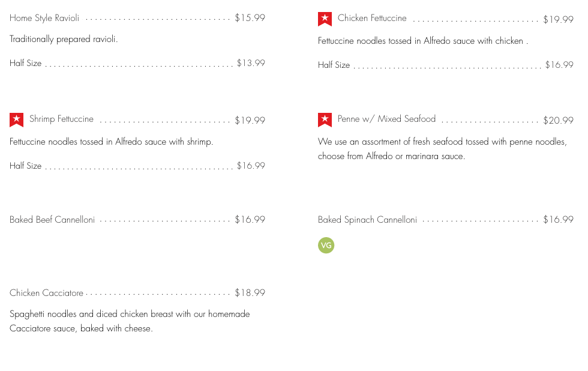Viewport: 588px width, 371px height.
Task: Select Baked Spinach Cannelloni
Action: point(367,220)
